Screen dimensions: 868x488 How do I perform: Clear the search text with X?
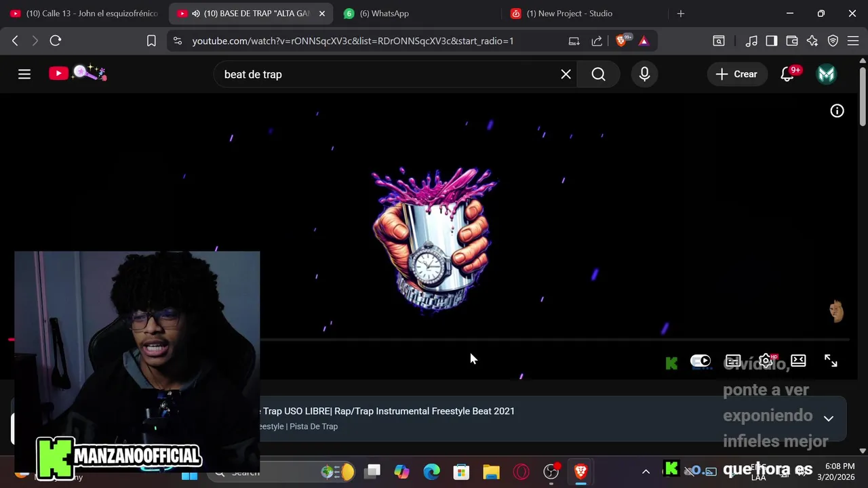coord(566,74)
